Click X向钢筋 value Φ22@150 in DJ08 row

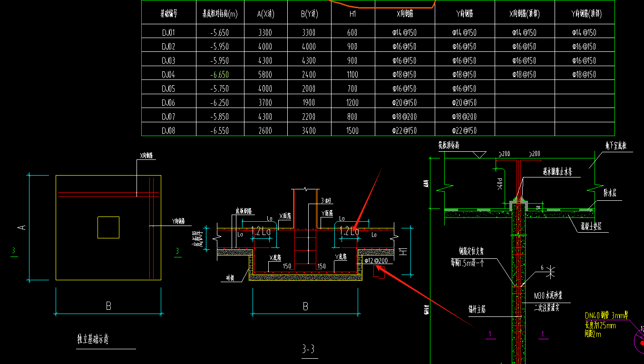[404, 130]
